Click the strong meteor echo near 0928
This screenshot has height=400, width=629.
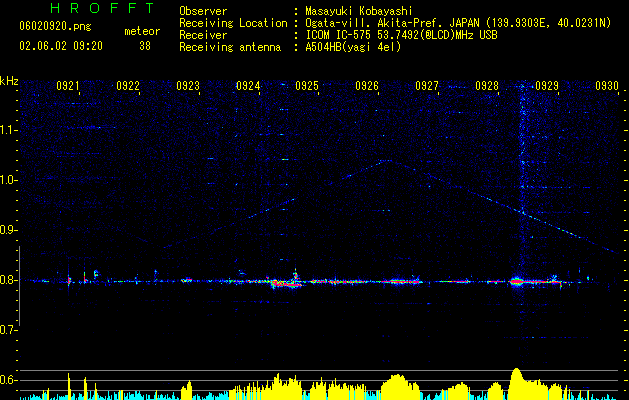click(x=517, y=281)
